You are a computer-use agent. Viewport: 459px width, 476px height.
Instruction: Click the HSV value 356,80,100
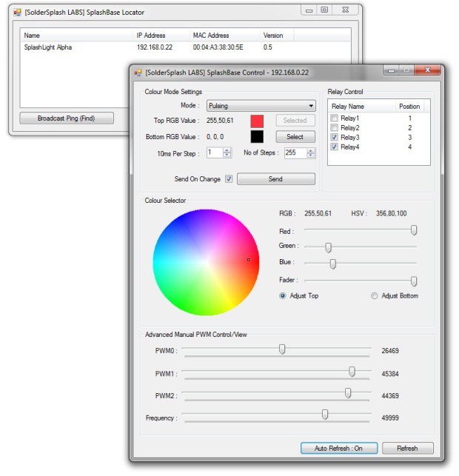pos(392,214)
